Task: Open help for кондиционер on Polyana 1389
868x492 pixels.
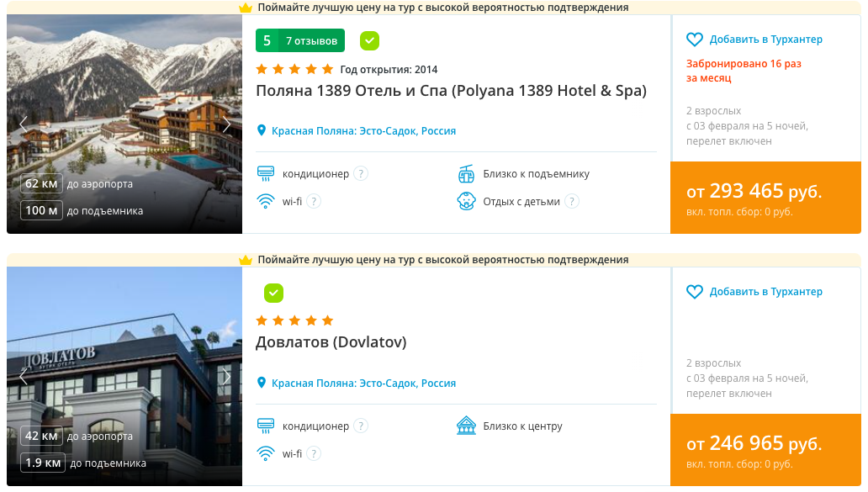Action: click(361, 174)
